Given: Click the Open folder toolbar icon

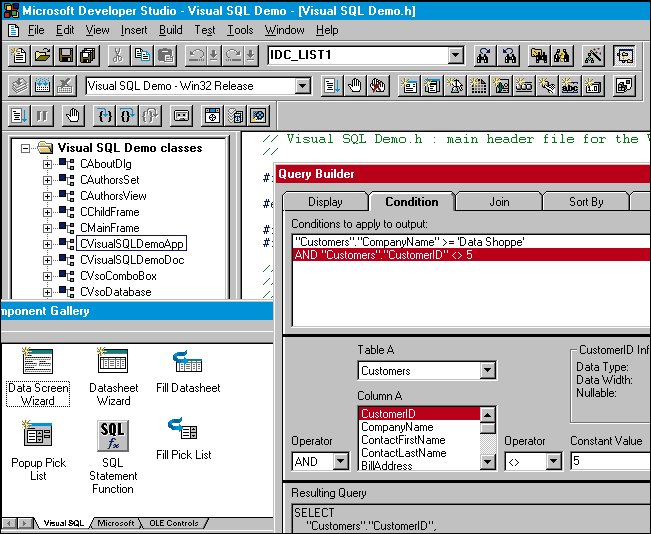Looking at the screenshot, I should (42, 55).
